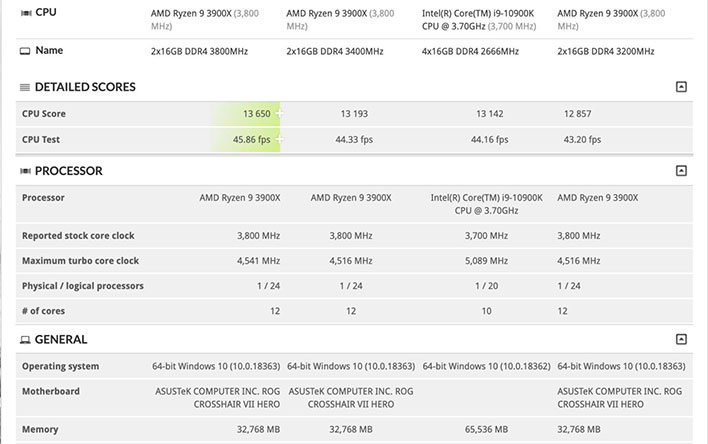The height and width of the screenshot is (444, 708).
Task: Click the highlighted CPU score 13 650
Action: (x=256, y=114)
